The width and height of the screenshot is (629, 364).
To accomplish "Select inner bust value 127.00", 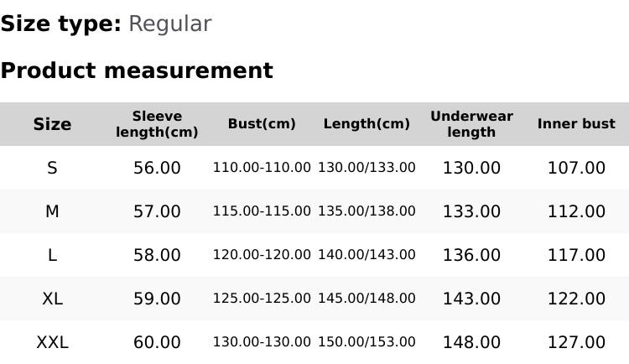I will click(576, 342).
